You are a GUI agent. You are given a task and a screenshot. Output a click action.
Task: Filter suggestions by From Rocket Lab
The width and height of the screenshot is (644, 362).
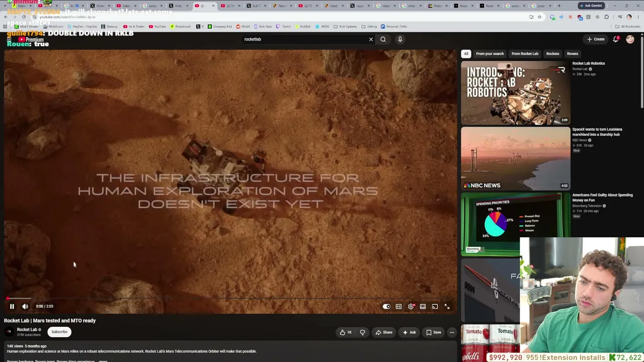click(x=525, y=54)
